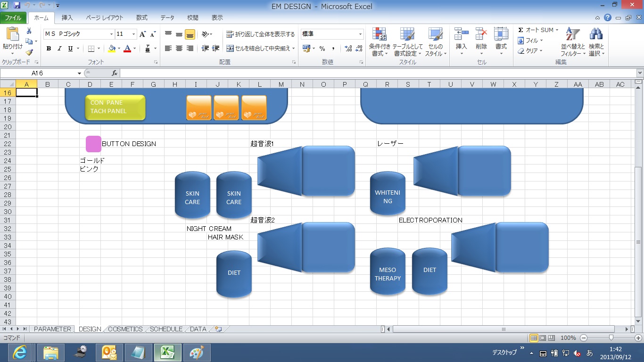Switch to View (表示) ribbon tab
644x362 pixels.
217,18
